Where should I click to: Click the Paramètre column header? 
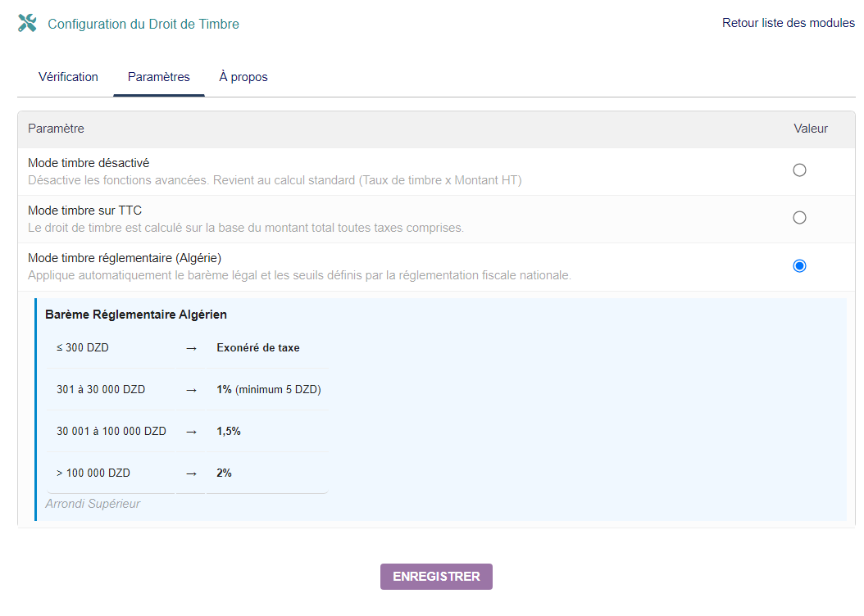(x=57, y=129)
